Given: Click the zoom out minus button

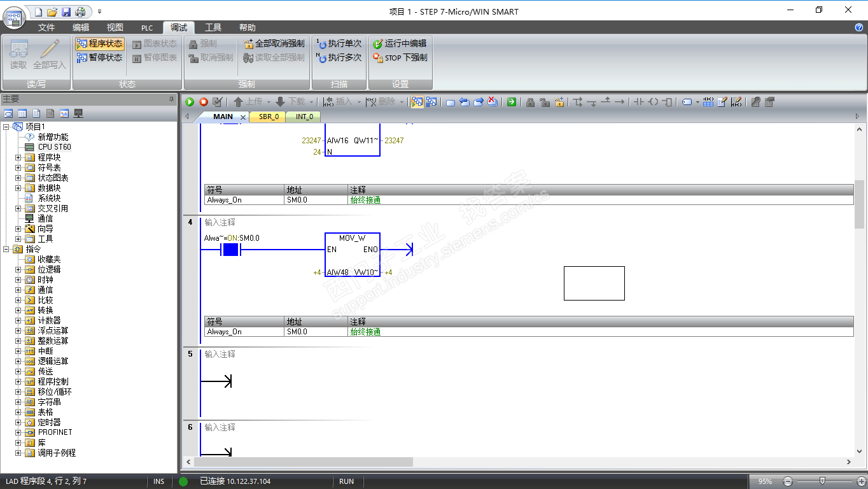Looking at the screenshot, I should pos(788,481).
